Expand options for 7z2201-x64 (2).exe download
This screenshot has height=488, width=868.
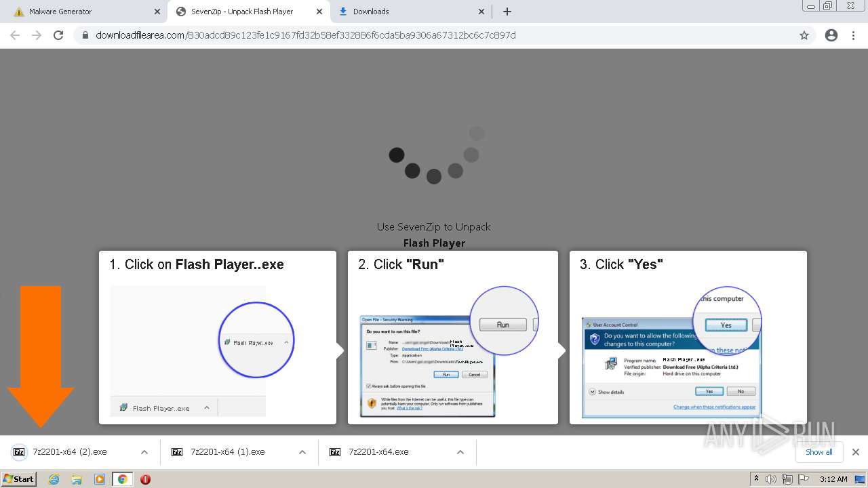click(x=144, y=452)
